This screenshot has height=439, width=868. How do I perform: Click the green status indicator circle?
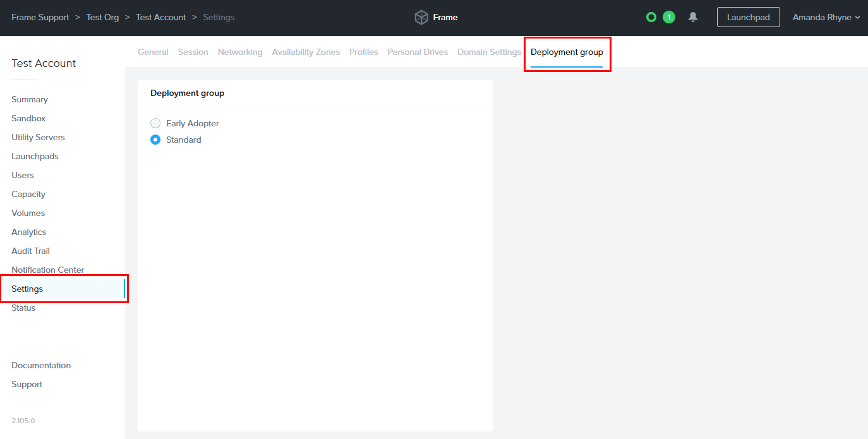(x=651, y=17)
